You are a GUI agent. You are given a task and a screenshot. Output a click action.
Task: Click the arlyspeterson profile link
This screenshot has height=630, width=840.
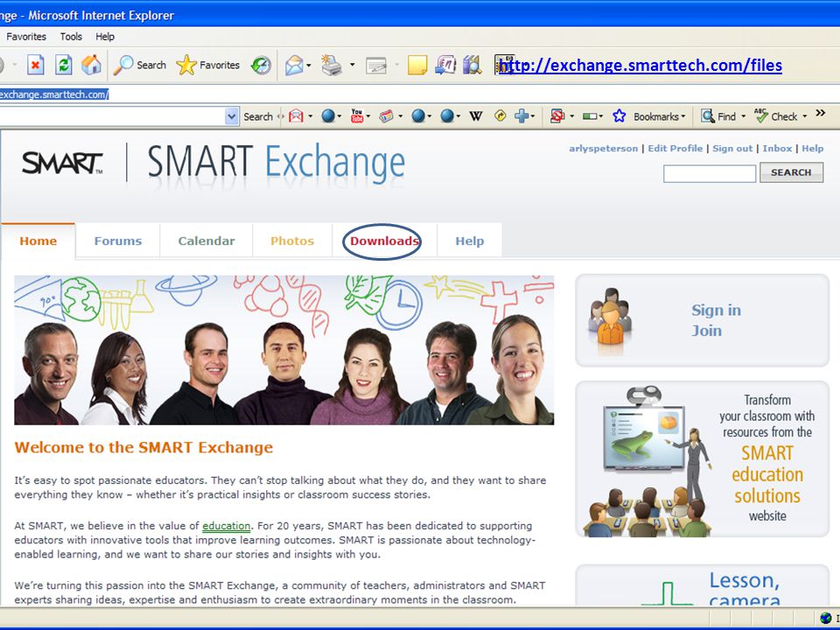(x=603, y=149)
